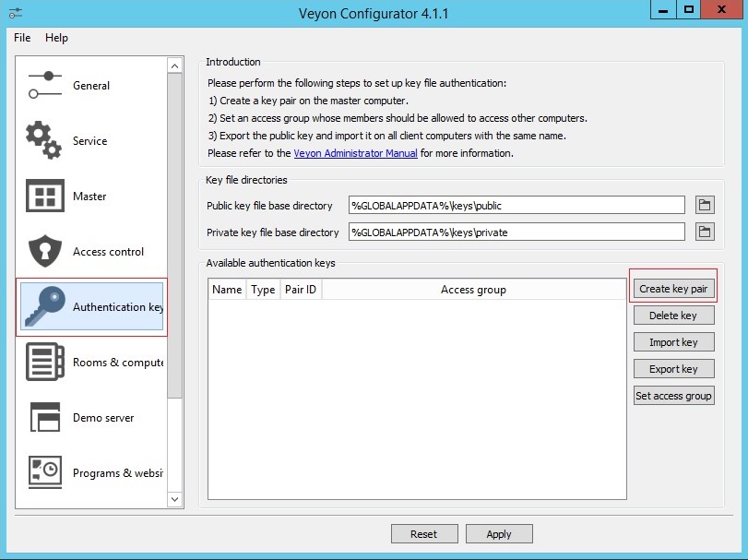Browse for the public key base directory
The width and height of the screenshot is (748, 560).
705,205
